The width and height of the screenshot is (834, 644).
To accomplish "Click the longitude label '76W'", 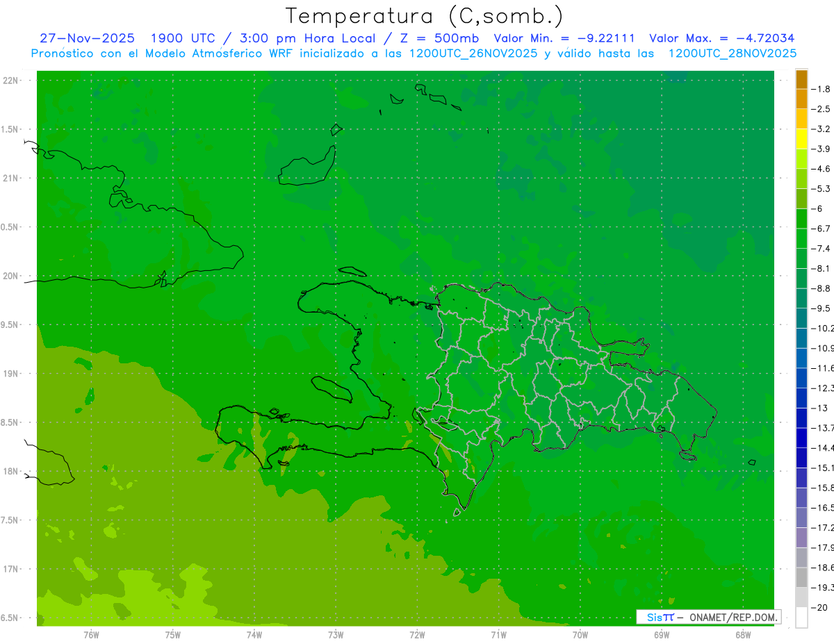I will 91,634.
